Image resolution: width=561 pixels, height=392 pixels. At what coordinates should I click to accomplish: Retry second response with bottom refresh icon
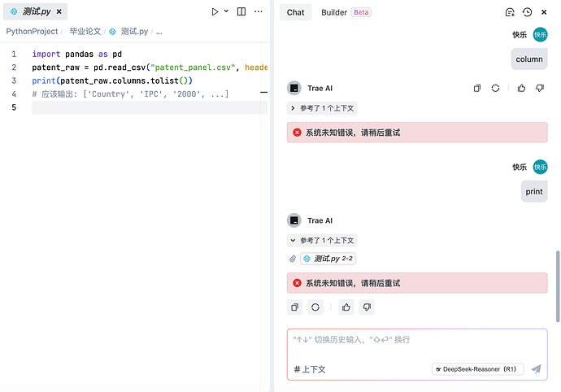click(x=315, y=307)
